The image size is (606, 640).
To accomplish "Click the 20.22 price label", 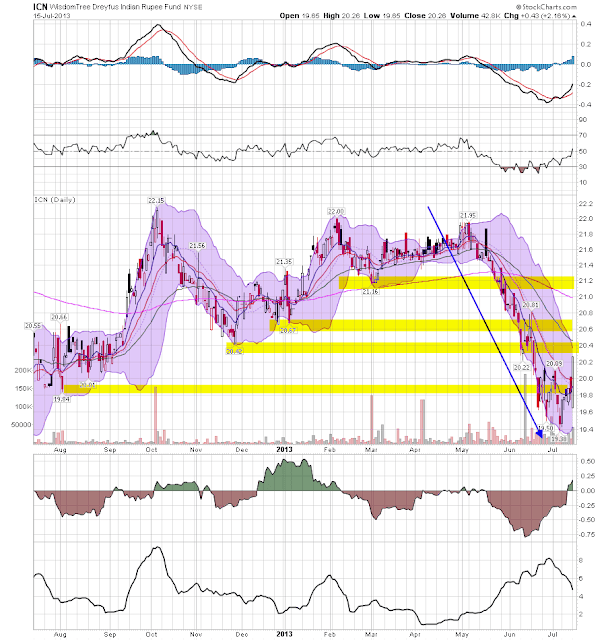I will point(521,367).
